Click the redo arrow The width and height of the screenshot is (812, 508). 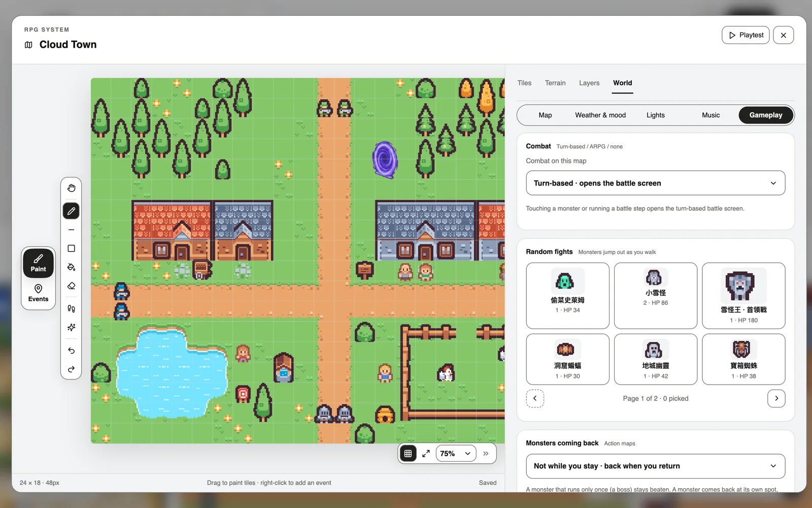click(x=71, y=369)
